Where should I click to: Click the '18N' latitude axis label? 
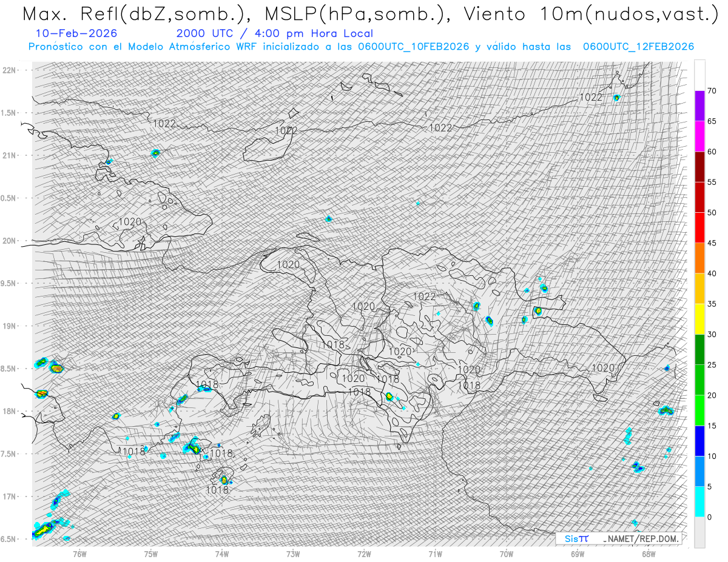click(10, 411)
